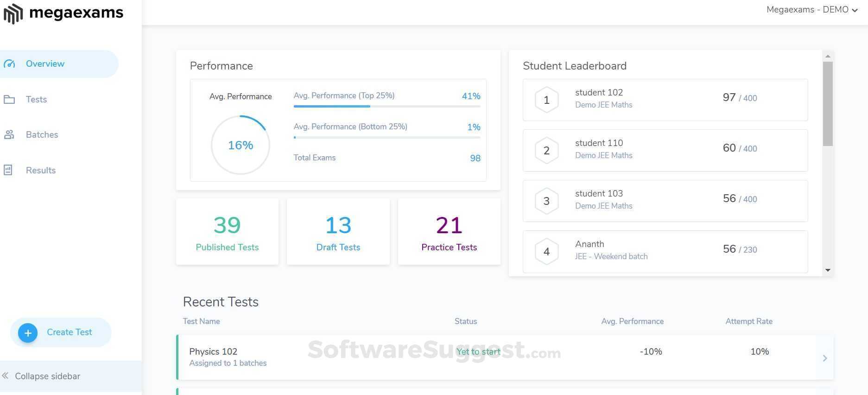Select the Collapse sidebar link
The width and height of the screenshot is (868, 395).
pos(47,376)
